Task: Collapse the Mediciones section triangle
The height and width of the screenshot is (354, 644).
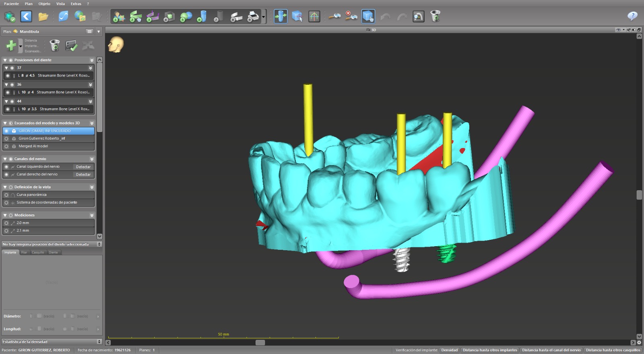Action: [5, 215]
